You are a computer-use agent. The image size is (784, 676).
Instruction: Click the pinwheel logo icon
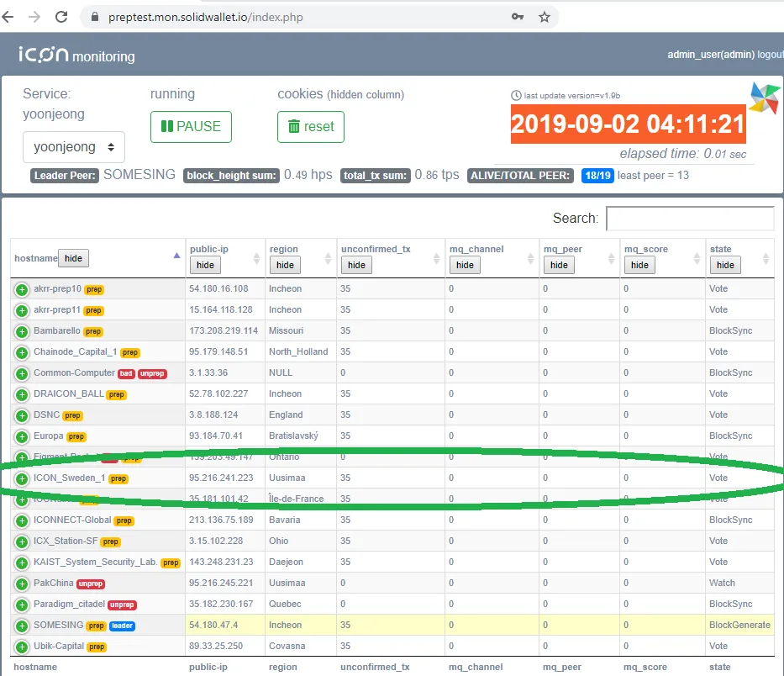click(x=765, y=98)
